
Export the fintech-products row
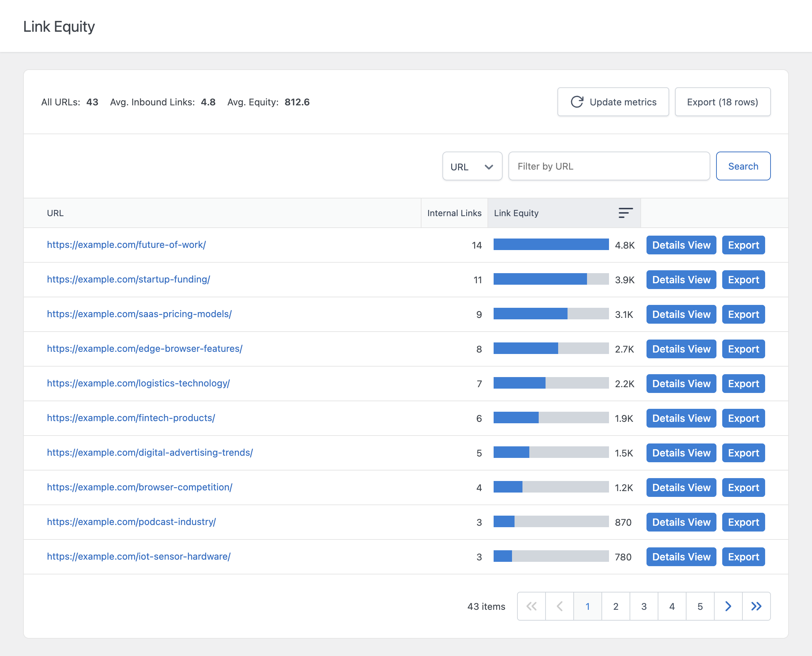coord(743,418)
